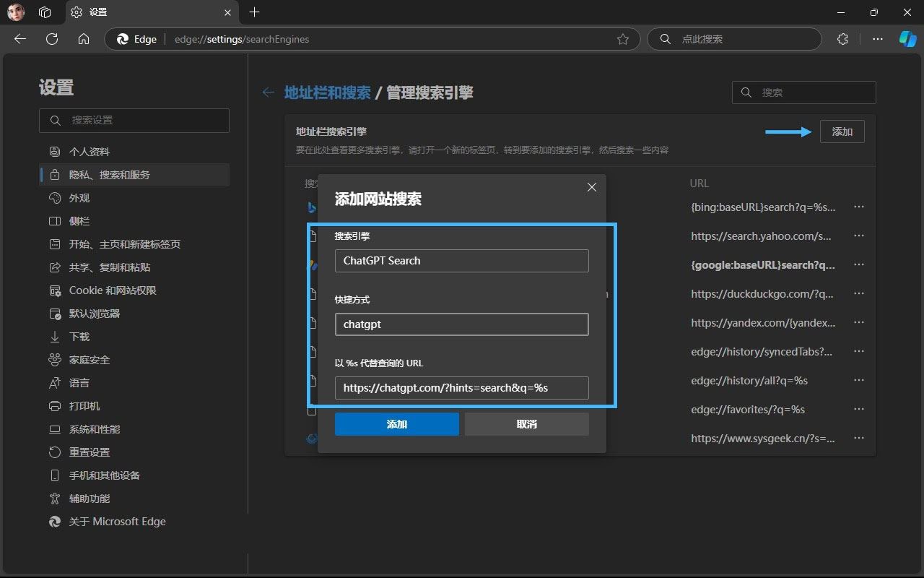Open 个人资料 settings section
The height and width of the screenshot is (578, 924).
(x=134, y=152)
